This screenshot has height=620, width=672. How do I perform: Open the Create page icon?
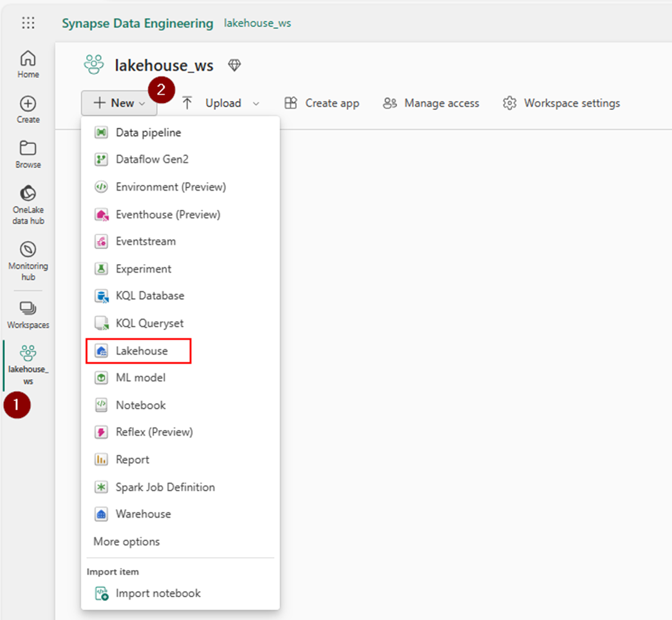pos(28,104)
